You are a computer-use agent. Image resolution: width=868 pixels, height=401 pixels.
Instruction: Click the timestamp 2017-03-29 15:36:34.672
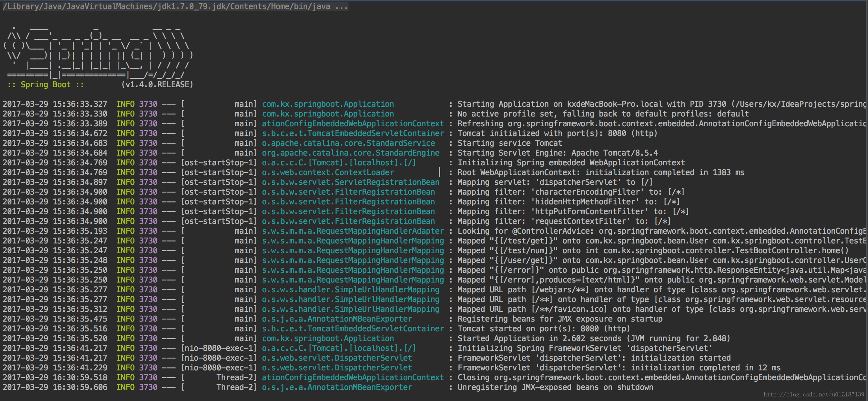click(x=55, y=133)
